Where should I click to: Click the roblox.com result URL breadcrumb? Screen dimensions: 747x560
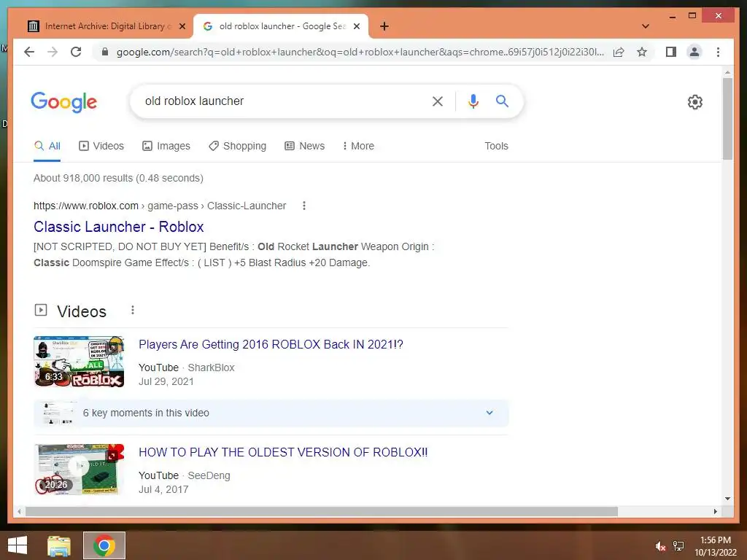pos(160,206)
